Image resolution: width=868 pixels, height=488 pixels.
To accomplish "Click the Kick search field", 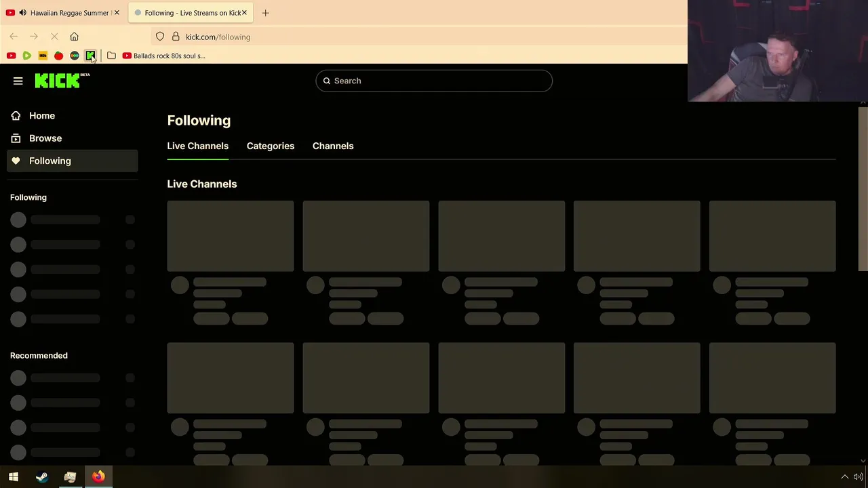I will [434, 81].
